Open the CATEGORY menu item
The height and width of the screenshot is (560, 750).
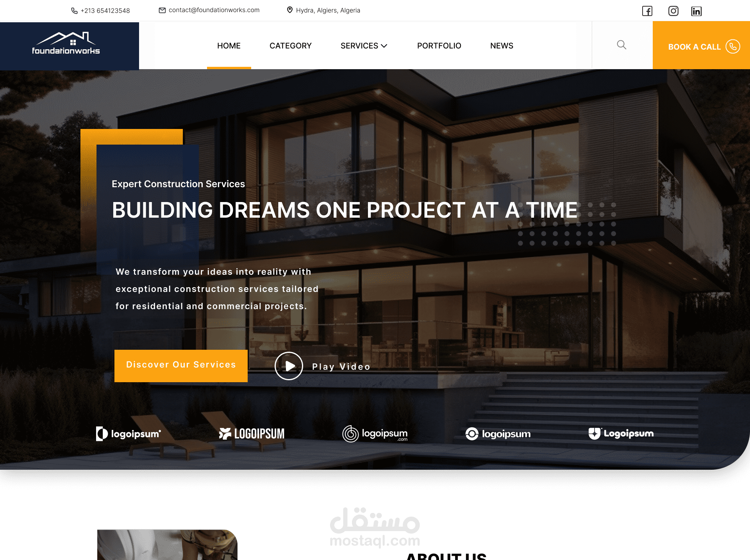click(x=290, y=45)
